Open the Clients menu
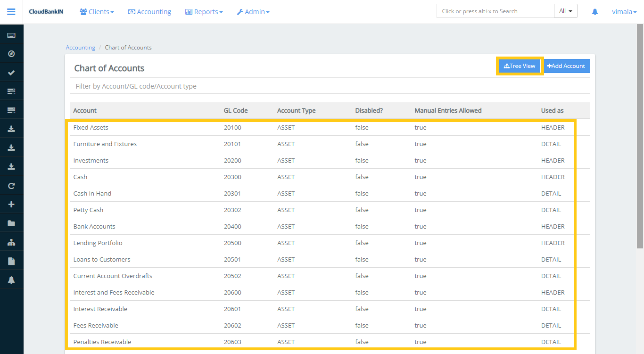Screen dimensions: 644x354 (97, 11)
